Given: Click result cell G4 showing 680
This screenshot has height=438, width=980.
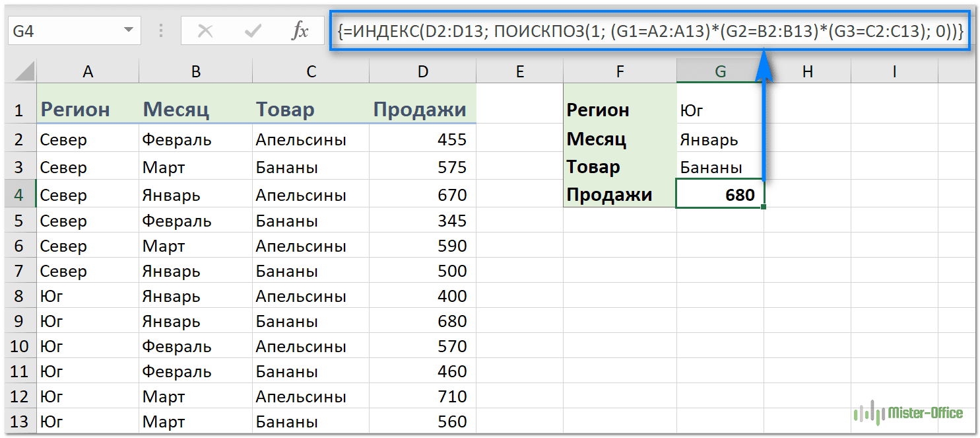Looking at the screenshot, I should (x=720, y=195).
